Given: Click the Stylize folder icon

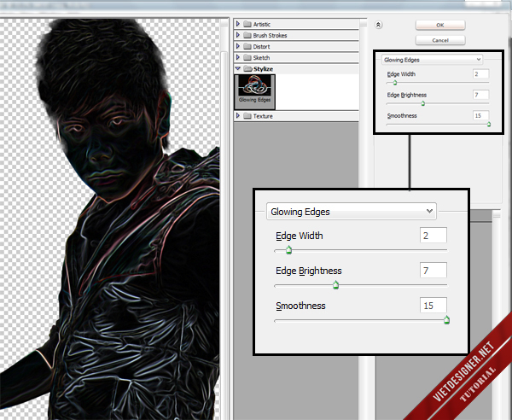Looking at the screenshot, I should [248, 69].
